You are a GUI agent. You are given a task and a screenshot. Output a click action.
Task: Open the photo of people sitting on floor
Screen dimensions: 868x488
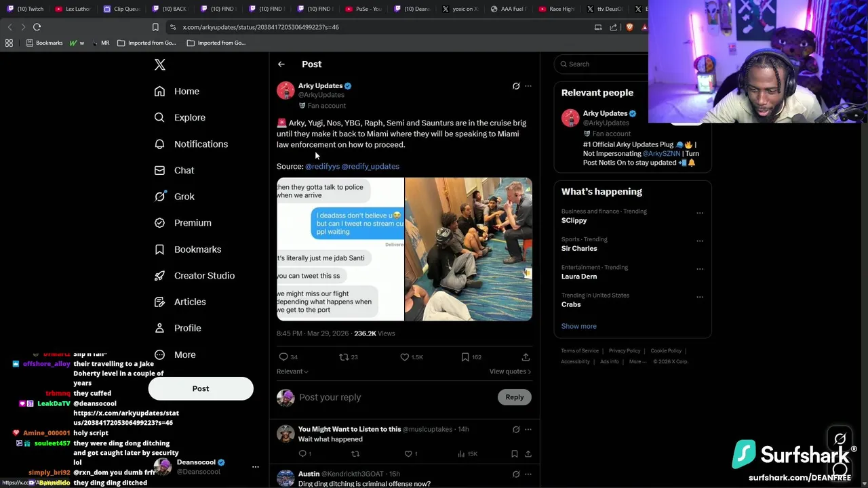pos(469,249)
